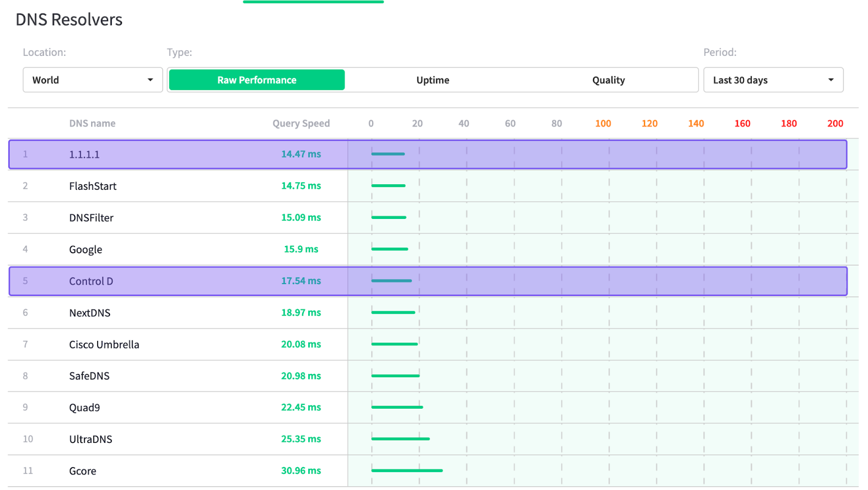Screen dimensions: 868x490
Task: Click the rank number 11 for Gcore
Action: pos(28,470)
